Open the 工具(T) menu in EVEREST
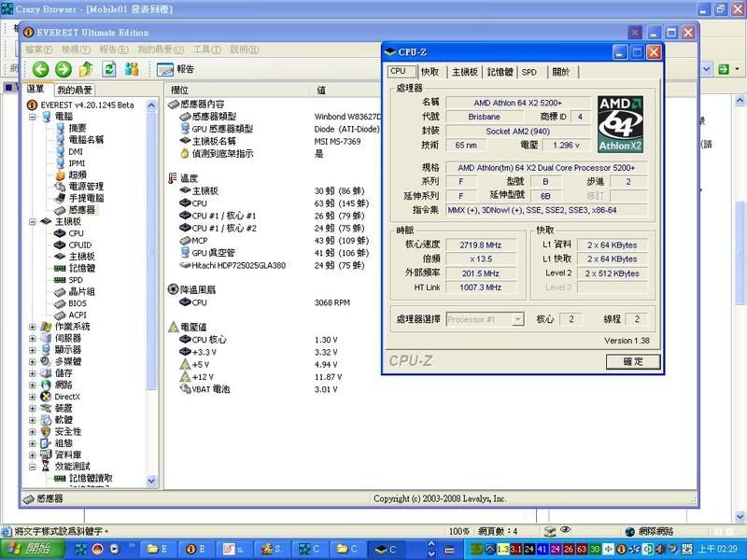Image resolution: width=747 pixels, height=560 pixels. (x=206, y=49)
